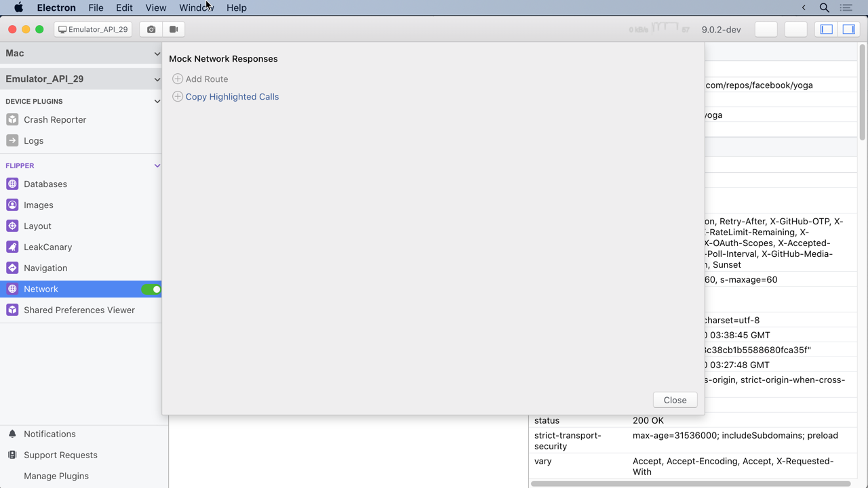This screenshot has width=868, height=488.
Task: Take a screenshot with the camera icon
Action: pyautogui.click(x=151, y=29)
